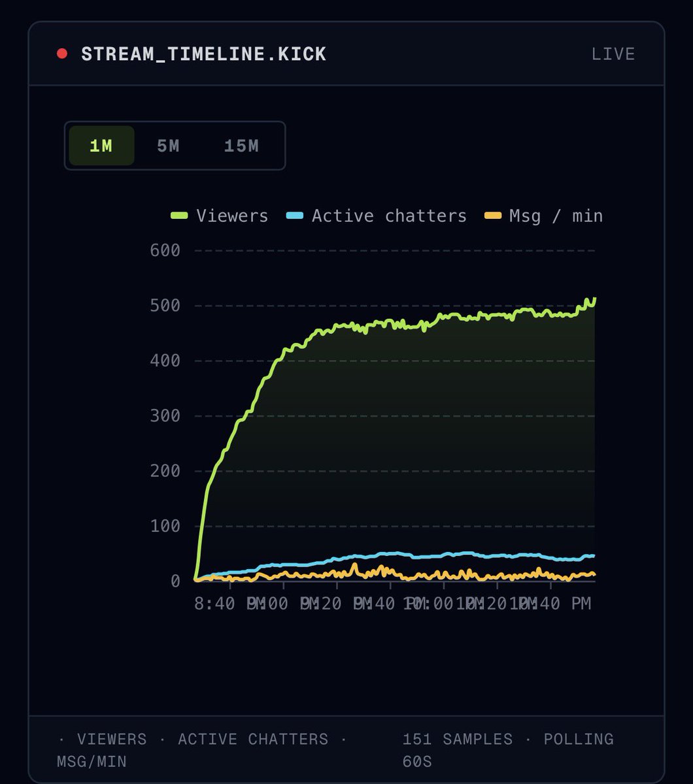Toggle the Msg / min legend series

(x=543, y=216)
